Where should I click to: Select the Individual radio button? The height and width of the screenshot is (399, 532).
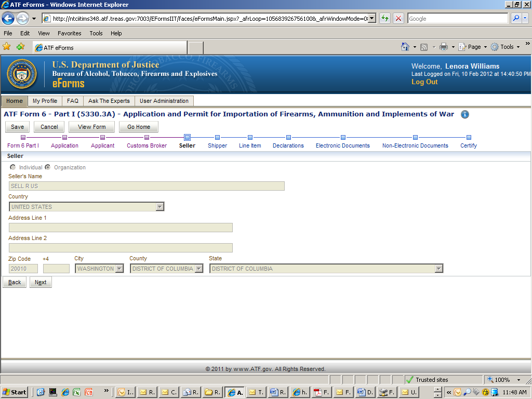[x=13, y=167]
